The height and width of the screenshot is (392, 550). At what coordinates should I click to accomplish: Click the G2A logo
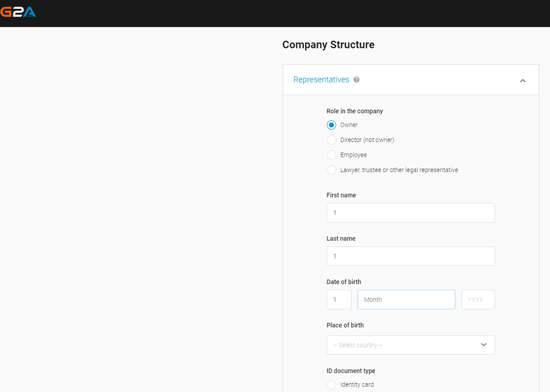click(x=18, y=12)
